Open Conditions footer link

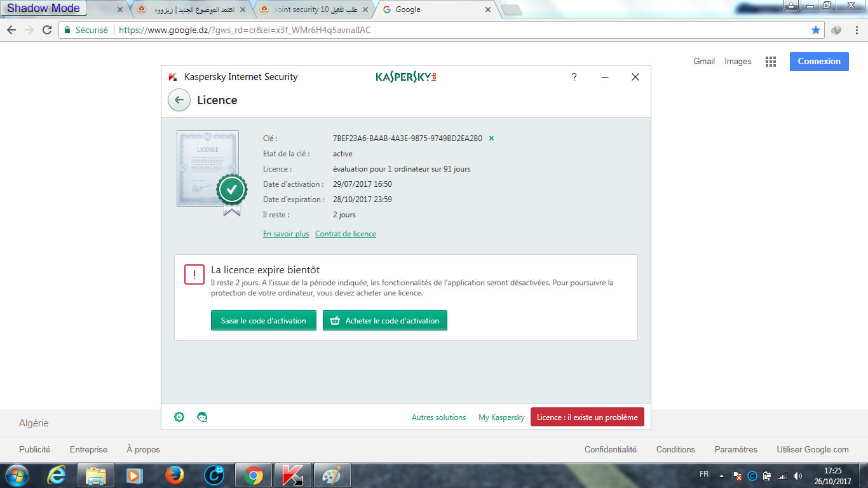click(675, 449)
